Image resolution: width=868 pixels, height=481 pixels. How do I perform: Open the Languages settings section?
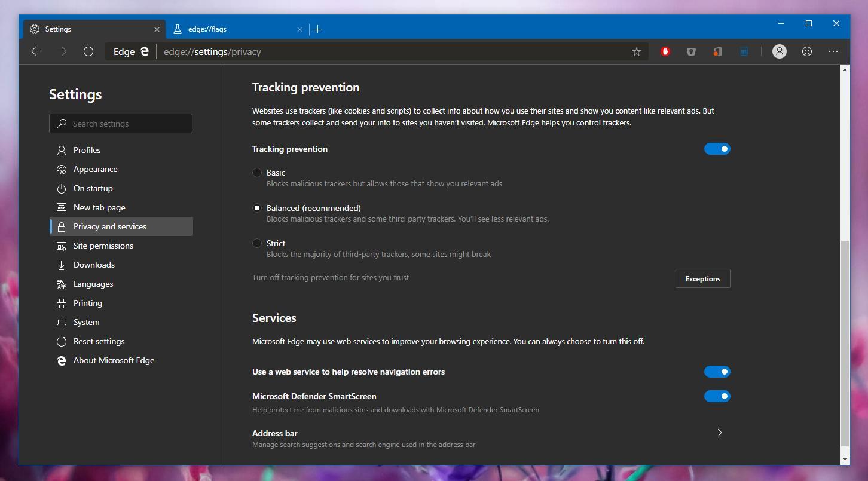[93, 284]
